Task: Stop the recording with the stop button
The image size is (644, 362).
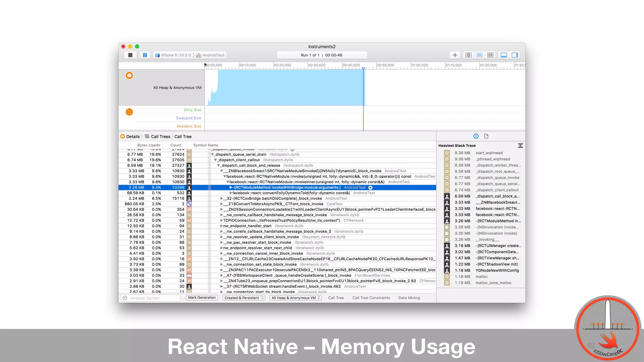Action: pyautogui.click(x=130, y=55)
